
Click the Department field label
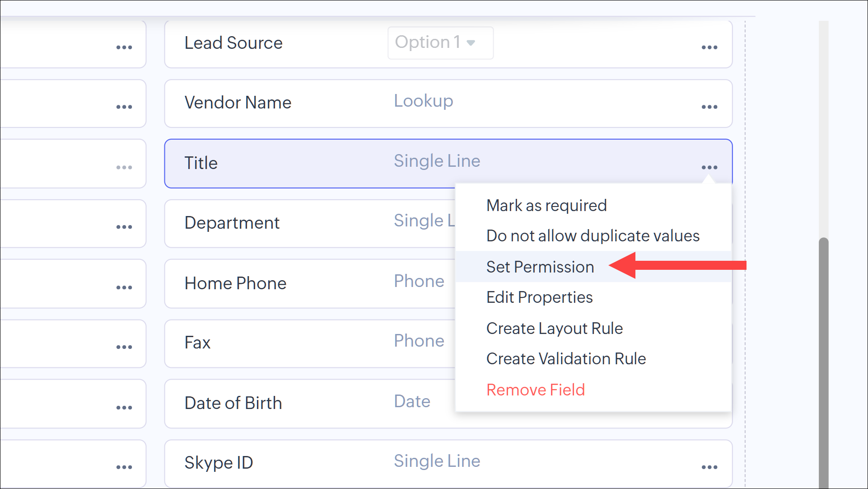coord(232,223)
